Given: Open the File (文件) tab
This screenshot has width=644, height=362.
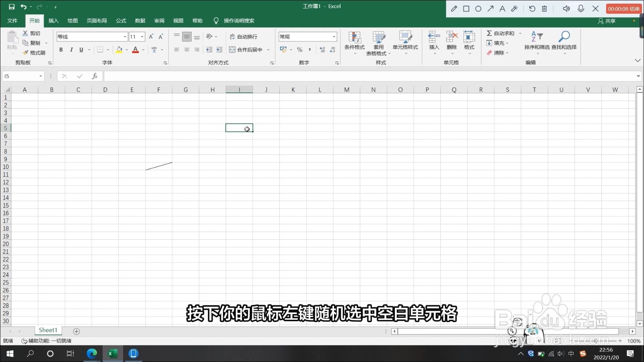Looking at the screenshot, I should point(12,21).
